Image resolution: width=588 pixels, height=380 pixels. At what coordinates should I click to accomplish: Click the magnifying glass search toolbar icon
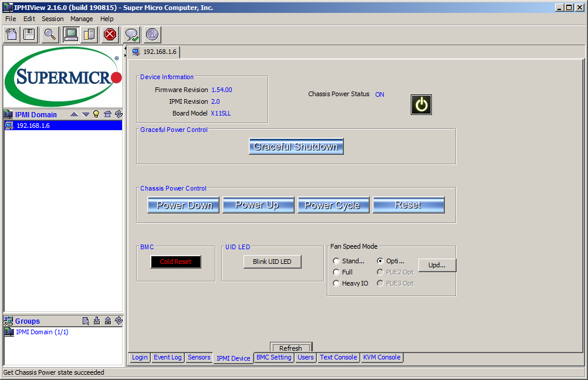click(x=50, y=35)
